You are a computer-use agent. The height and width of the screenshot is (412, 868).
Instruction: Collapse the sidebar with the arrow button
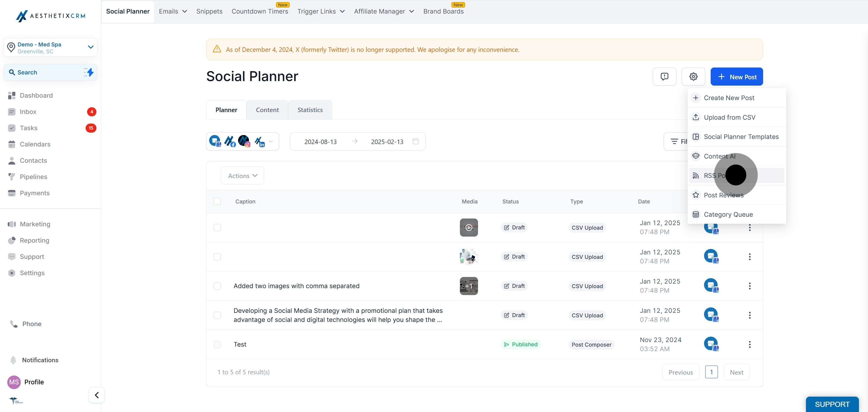click(x=97, y=395)
